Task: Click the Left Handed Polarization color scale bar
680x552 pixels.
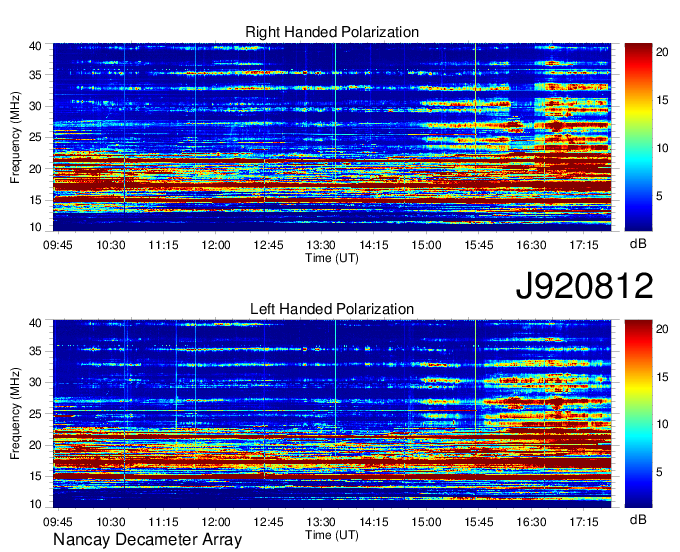Action: (x=638, y=414)
